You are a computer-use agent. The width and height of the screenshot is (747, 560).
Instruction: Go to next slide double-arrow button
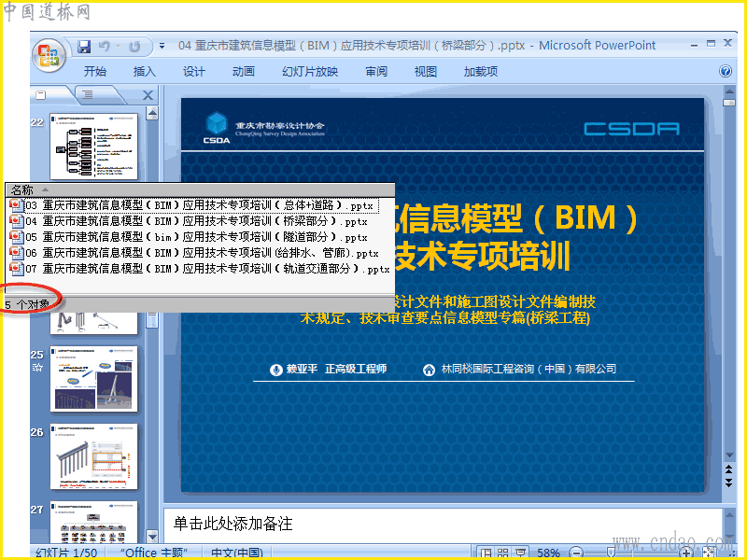tap(729, 483)
